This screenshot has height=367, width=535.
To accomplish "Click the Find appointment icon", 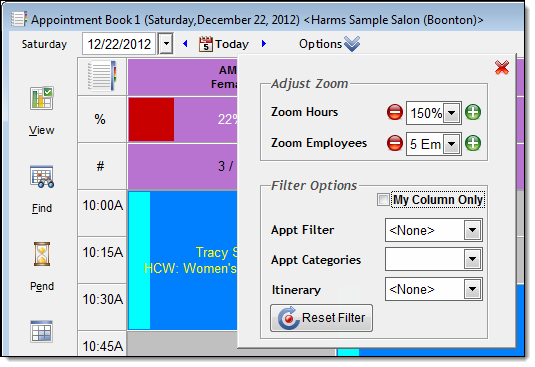I will (x=42, y=177).
